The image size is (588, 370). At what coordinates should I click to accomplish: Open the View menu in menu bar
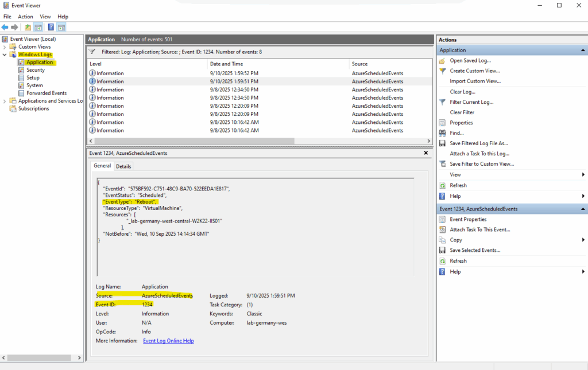[45, 17]
